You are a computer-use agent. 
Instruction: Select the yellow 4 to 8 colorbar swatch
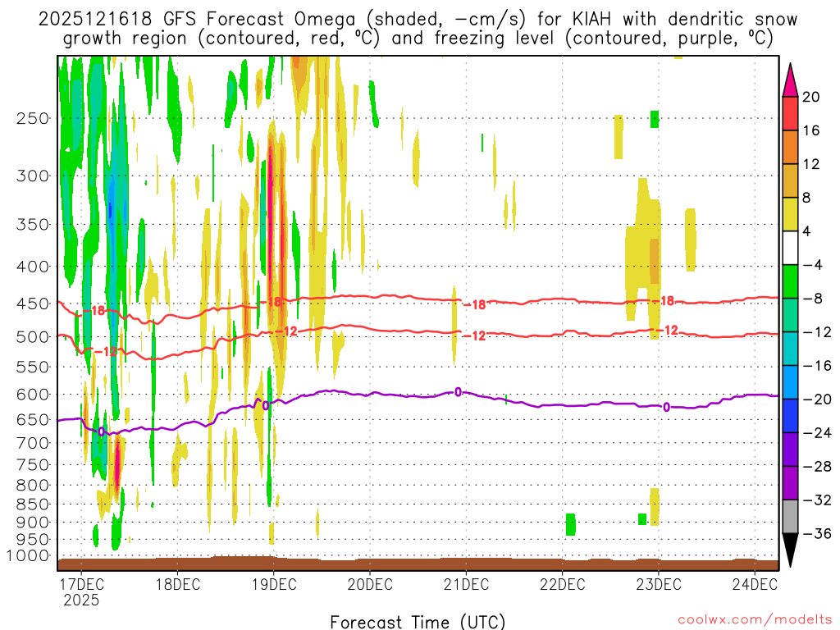(x=790, y=214)
